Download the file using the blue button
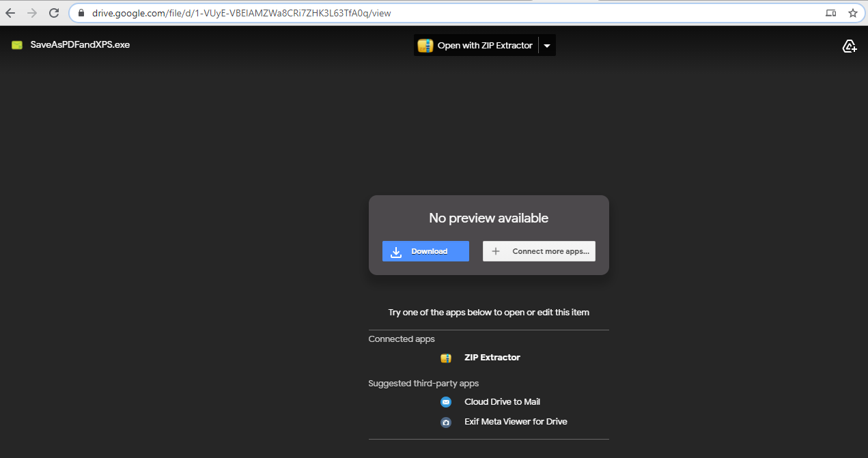This screenshot has width=868, height=458. coord(425,251)
